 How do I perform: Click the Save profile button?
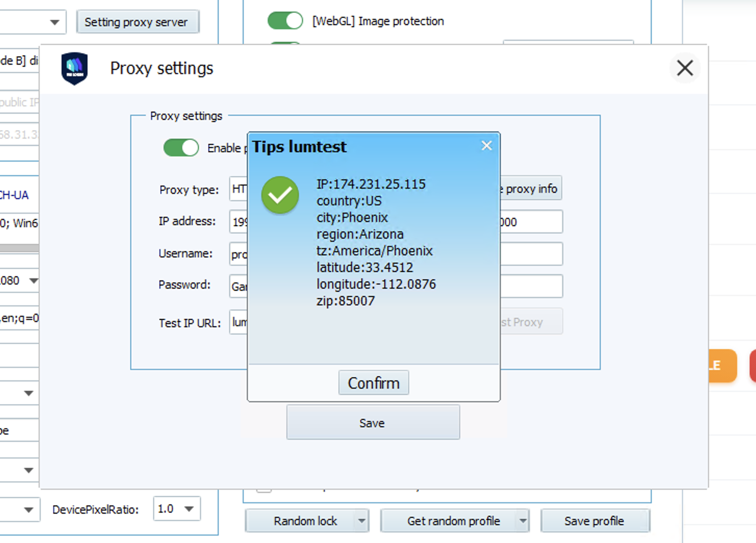[x=595, y=521]
